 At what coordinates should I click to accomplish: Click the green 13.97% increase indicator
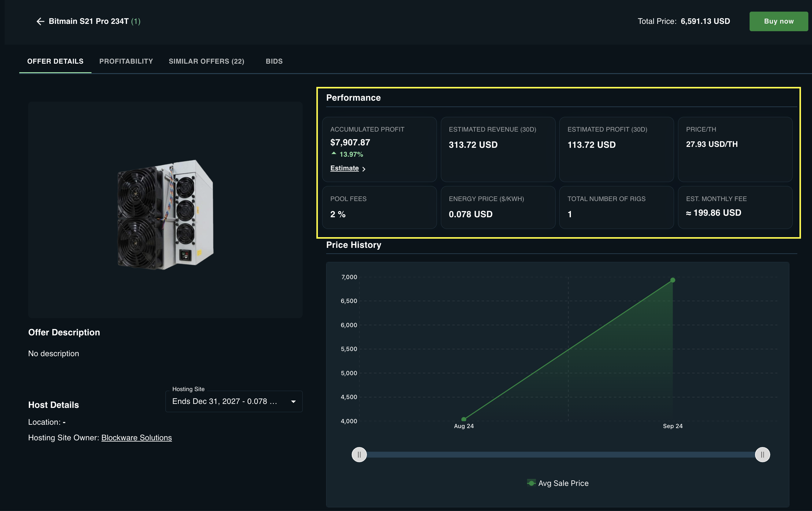click(x=347, y=154)
